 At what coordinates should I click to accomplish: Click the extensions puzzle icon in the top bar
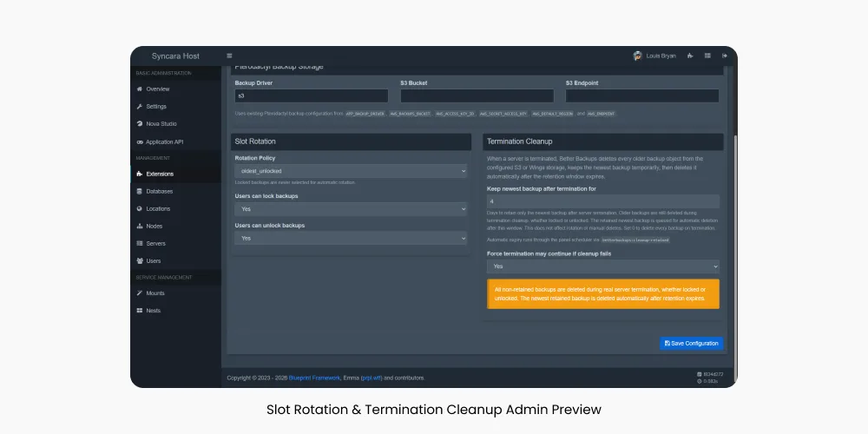coord(690,56)
